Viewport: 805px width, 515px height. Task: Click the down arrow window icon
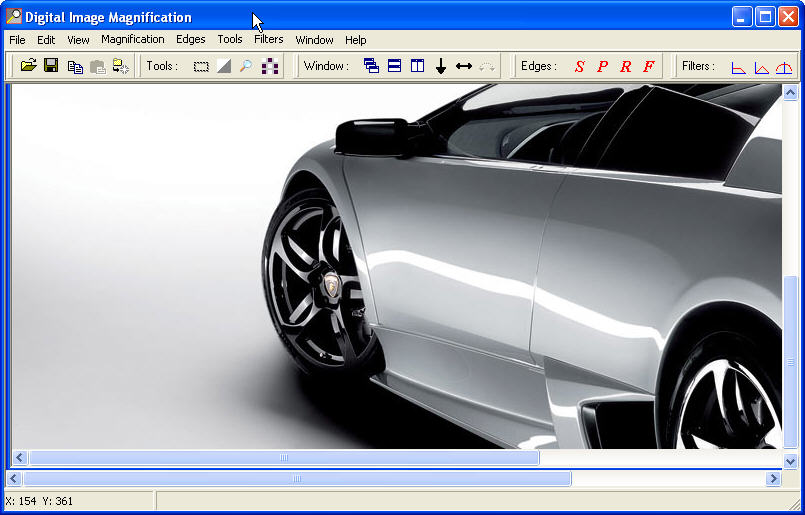pyautogui.click(x=440, y=67)
